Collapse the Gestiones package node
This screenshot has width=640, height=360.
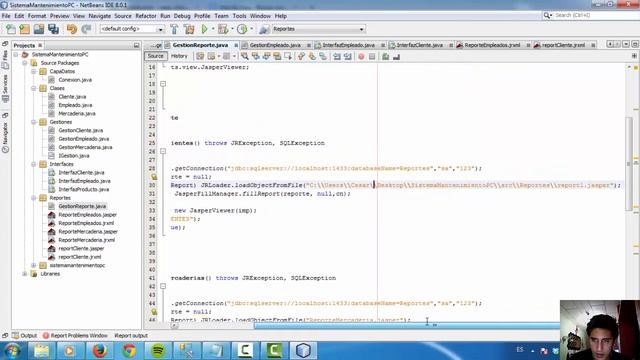point(34,122)
